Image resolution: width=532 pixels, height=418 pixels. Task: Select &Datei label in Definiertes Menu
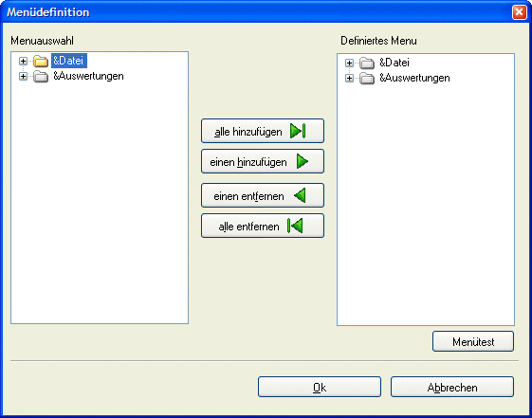coord(394,63)
